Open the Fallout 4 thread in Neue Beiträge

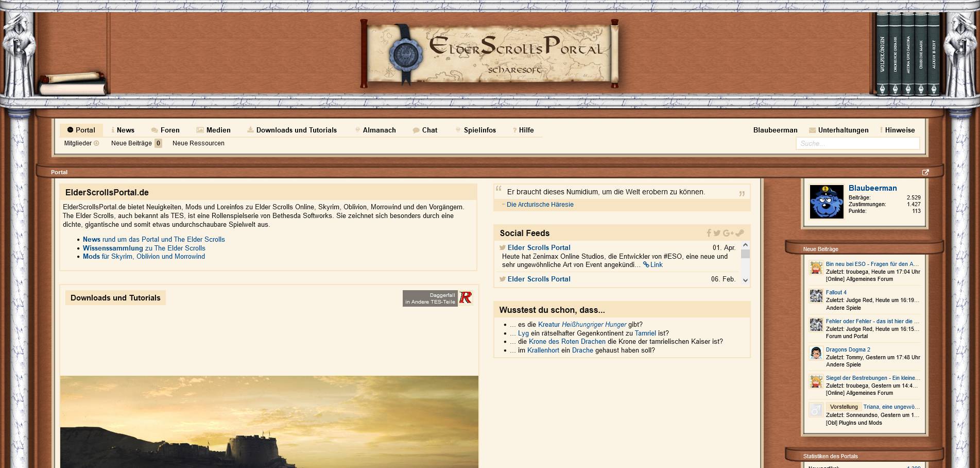pyautogui.click(x=836, y=292)
